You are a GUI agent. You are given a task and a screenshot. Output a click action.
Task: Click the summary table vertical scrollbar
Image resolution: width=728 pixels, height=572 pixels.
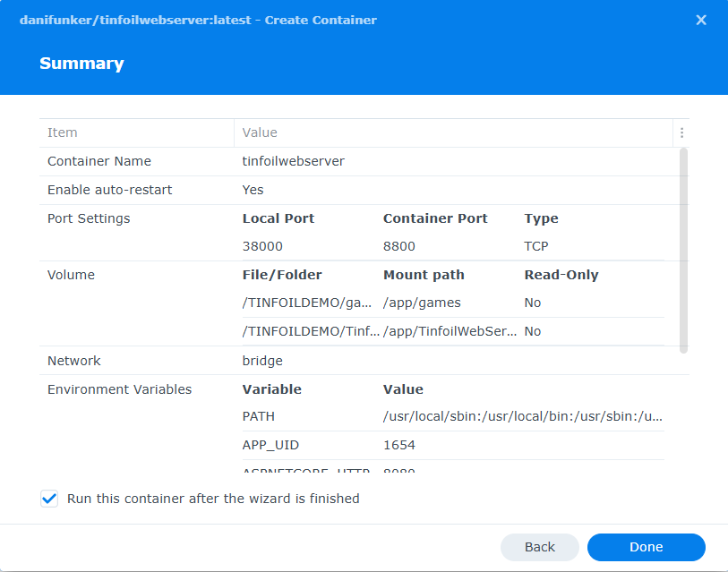tap(684, 251)
